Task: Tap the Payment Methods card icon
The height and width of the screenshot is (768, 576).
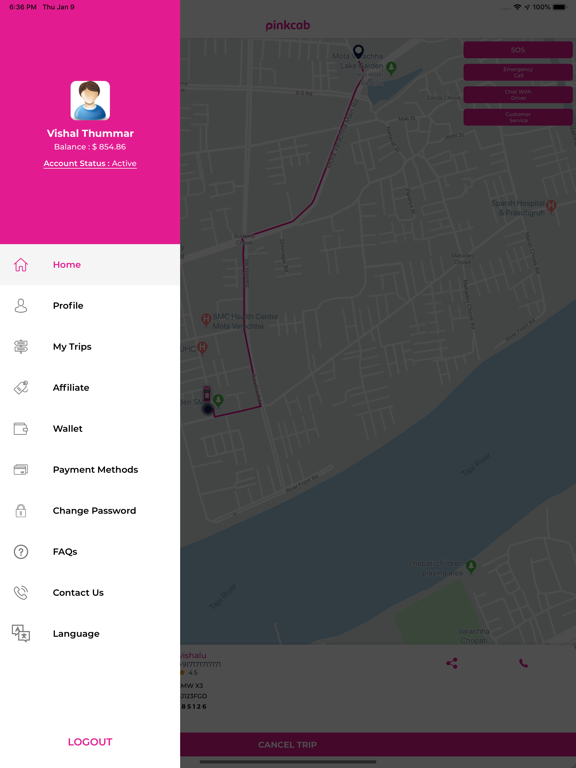Action: pos(21,470)
